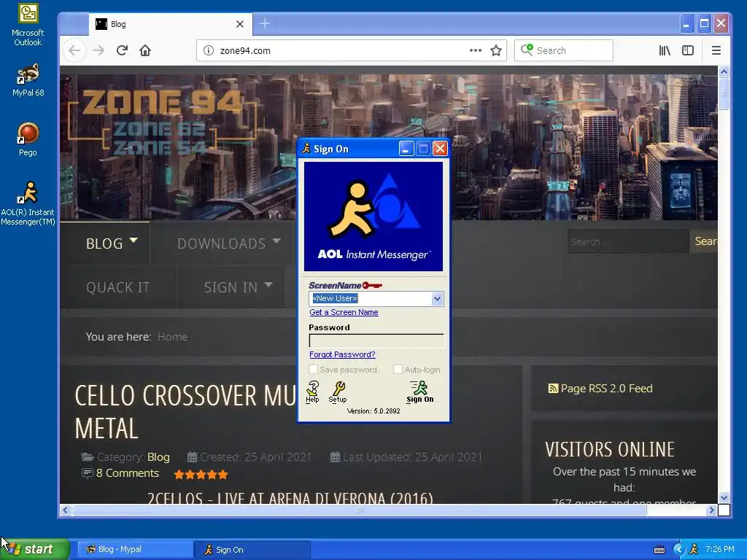Open the Home breadcrumb link

(x=172, y=337)
